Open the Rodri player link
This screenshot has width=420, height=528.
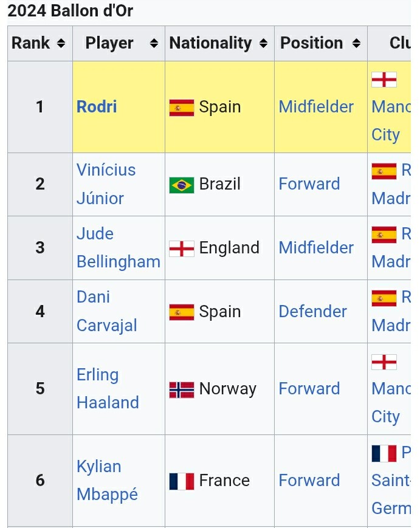pyautogui.click(x=97, y=107)
